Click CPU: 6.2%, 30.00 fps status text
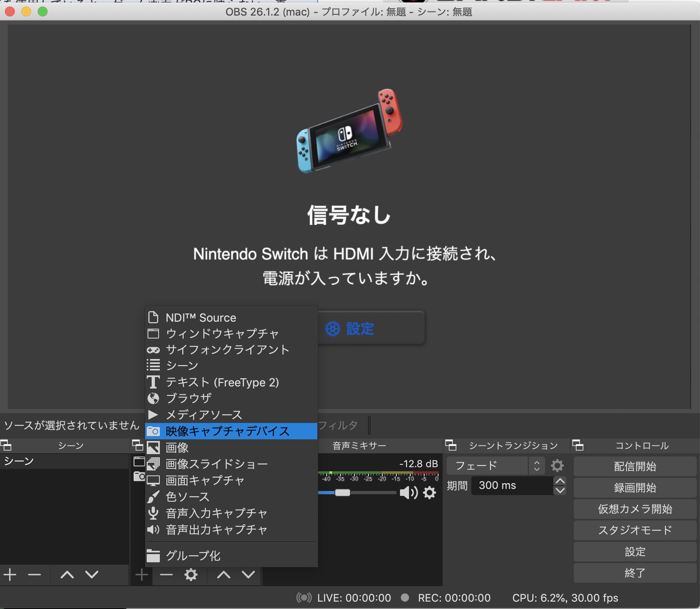 pos(565,598)
